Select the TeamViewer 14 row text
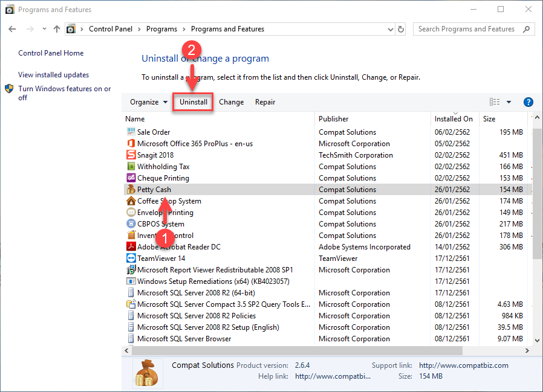Image resolution: width=543 pixels, height=392 pixels. pos(161,259)
